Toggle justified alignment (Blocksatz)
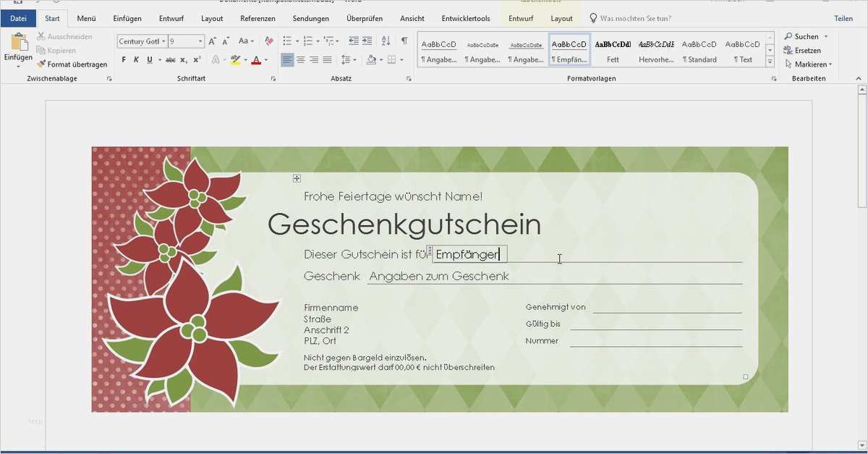Viewport: 868px width, 454px height. pyautogui.click(x=326, y=59)
